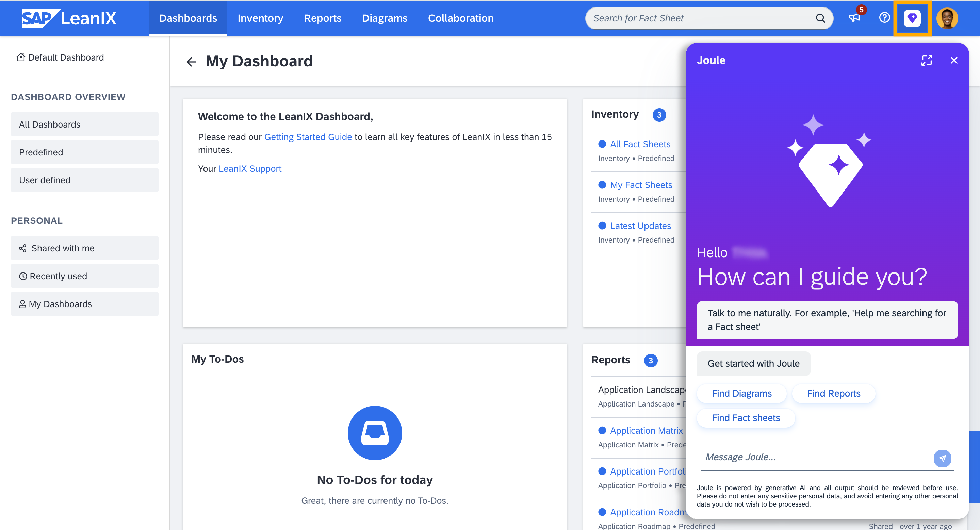This screenshot has height=530, width=980.
Task: Expand the Joule panel to fullscreen
Action: tap(926, 60)
